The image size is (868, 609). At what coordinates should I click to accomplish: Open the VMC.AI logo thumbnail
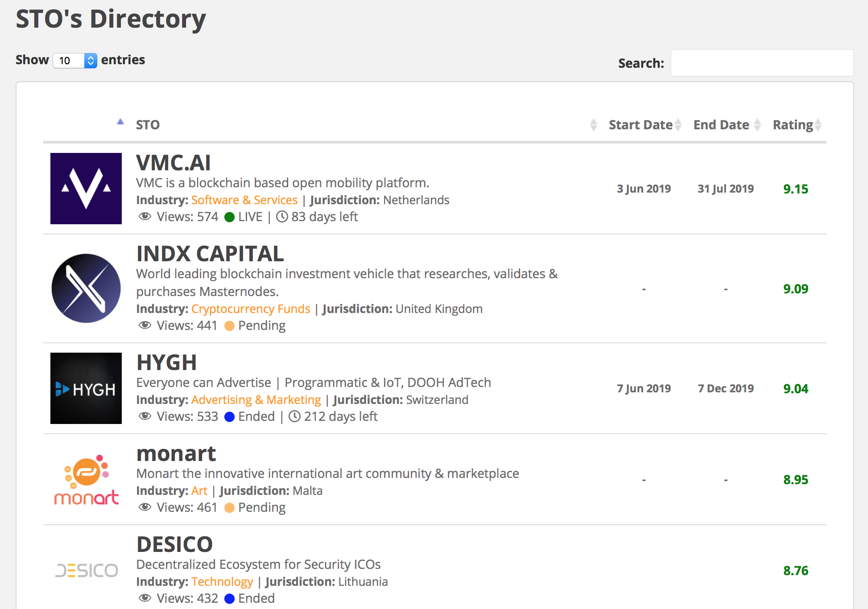[x=86, y=189]
